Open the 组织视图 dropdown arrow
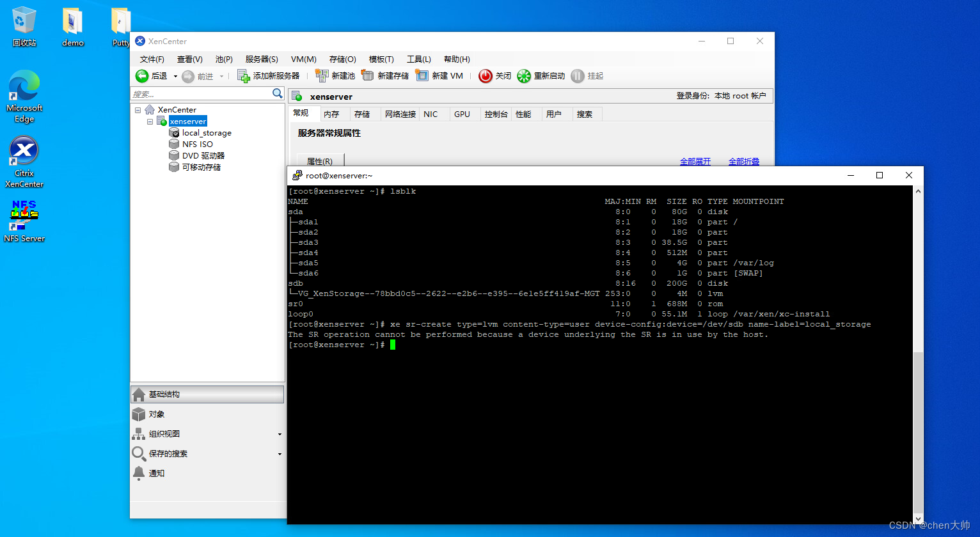This screenshot has height=537, width=980. click(x=280, y=435)
